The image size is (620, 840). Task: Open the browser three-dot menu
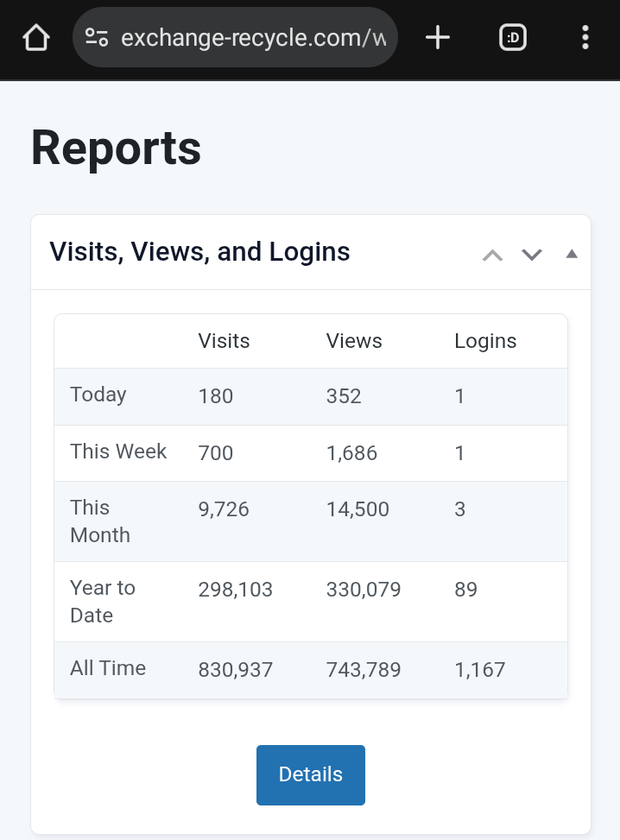[585, 37]
